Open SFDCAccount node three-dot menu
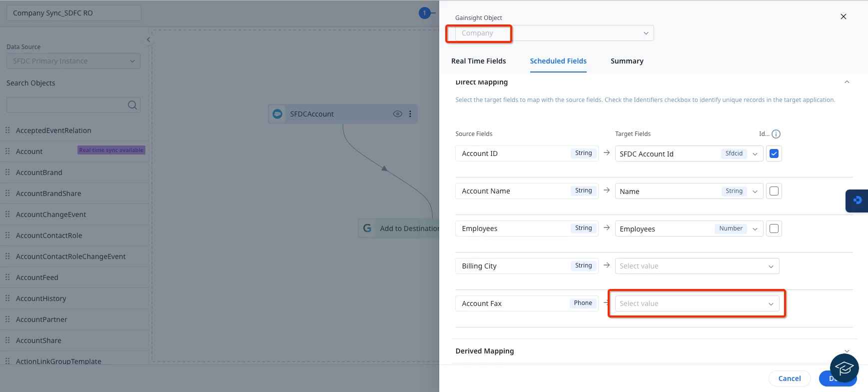The image size is (868, 392). [410, 114]
